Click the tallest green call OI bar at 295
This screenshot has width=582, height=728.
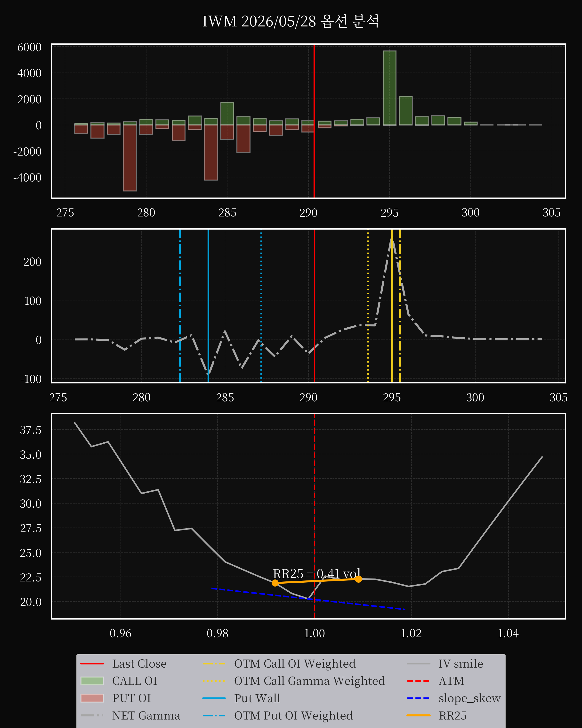coord(389,88)
